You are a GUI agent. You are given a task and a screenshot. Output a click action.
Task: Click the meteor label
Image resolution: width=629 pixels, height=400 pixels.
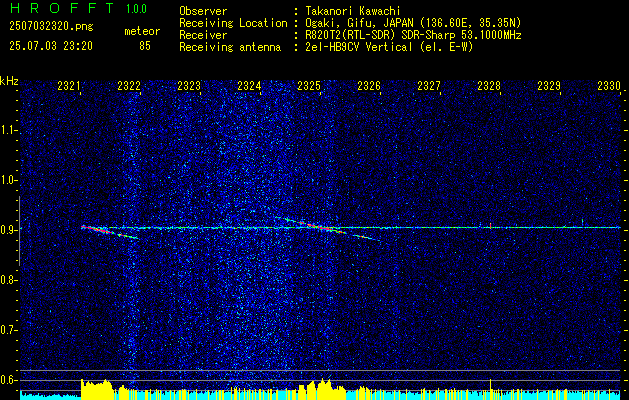point(142,31)
